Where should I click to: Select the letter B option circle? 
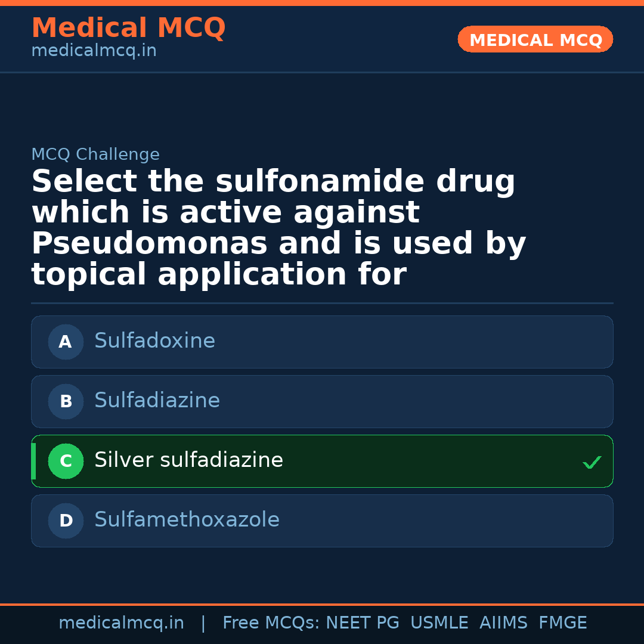click(66, 401)
